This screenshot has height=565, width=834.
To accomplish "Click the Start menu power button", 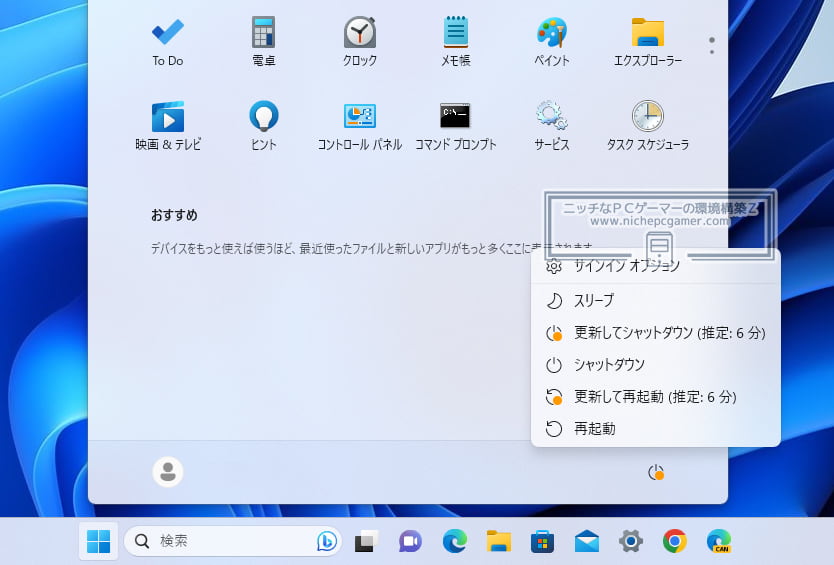I will click(x=656, y=472).
